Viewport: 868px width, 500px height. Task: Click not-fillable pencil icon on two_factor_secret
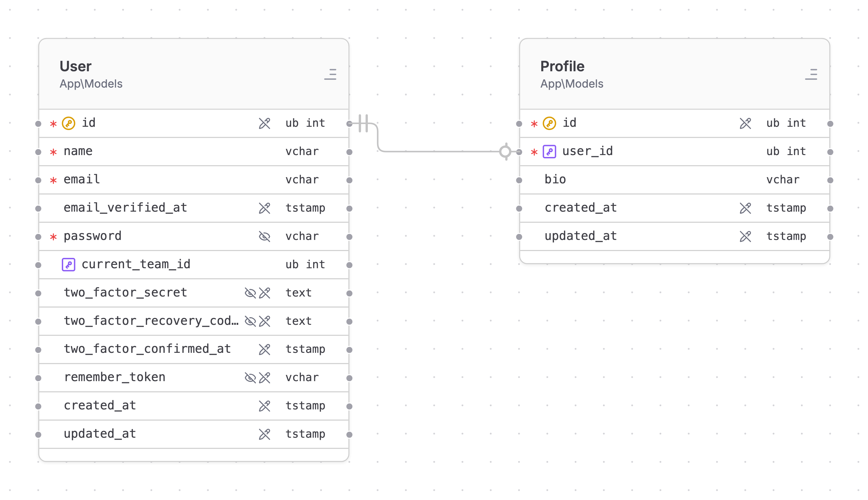pos(264,293)
